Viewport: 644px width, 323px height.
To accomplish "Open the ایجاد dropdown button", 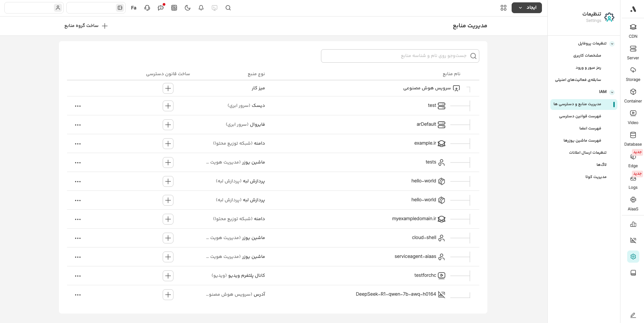I will 526,8.
